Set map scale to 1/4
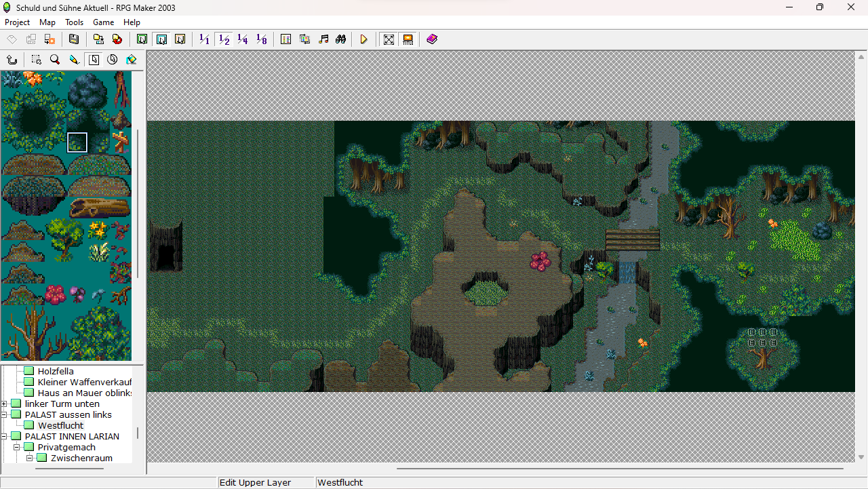Screen dimensions: 868x489 (x=243, y=39)
